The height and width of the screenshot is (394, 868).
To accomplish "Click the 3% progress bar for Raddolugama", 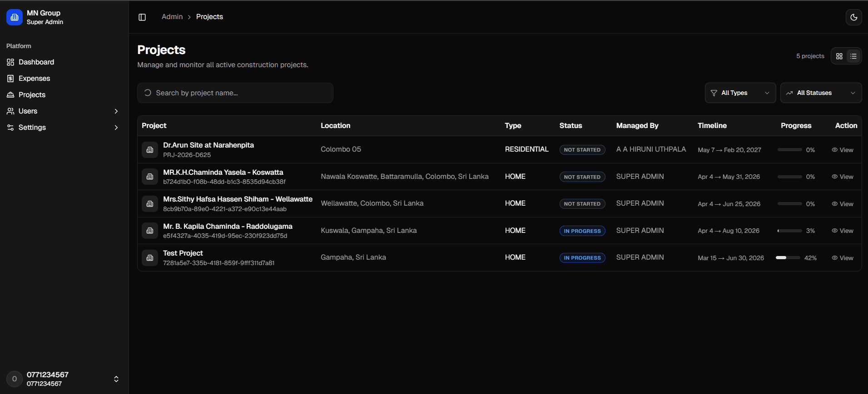I will tap(790, 231).
